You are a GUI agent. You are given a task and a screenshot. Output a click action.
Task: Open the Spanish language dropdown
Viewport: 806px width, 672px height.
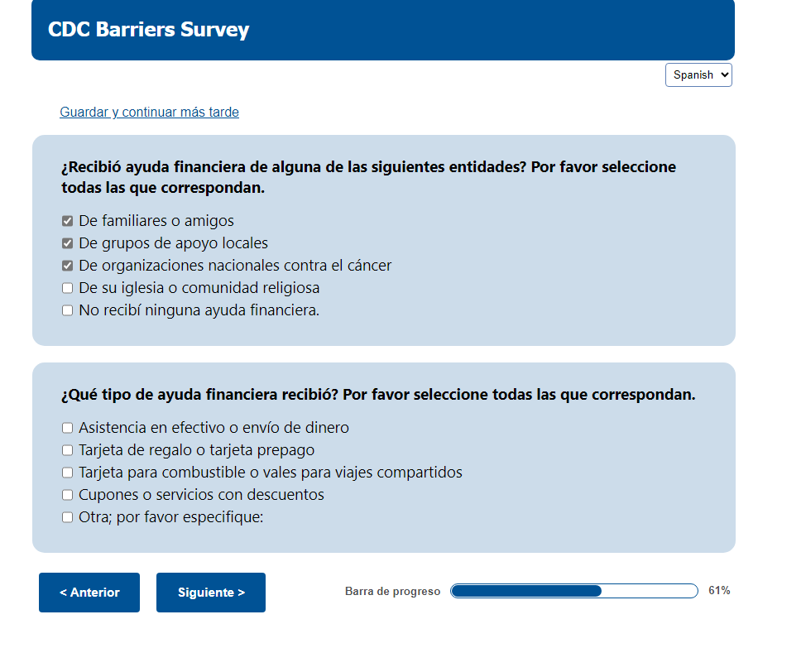tap(698, 75)
